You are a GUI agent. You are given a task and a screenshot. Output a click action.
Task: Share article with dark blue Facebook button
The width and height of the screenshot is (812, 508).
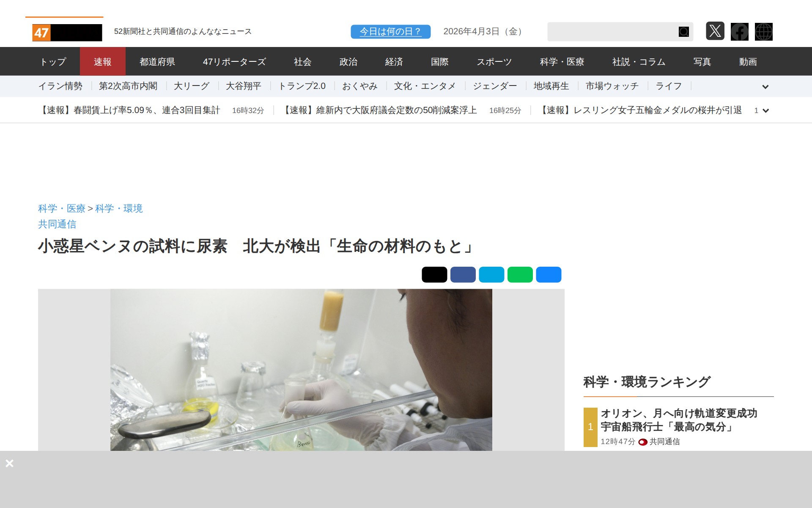(x=463, y=275)
